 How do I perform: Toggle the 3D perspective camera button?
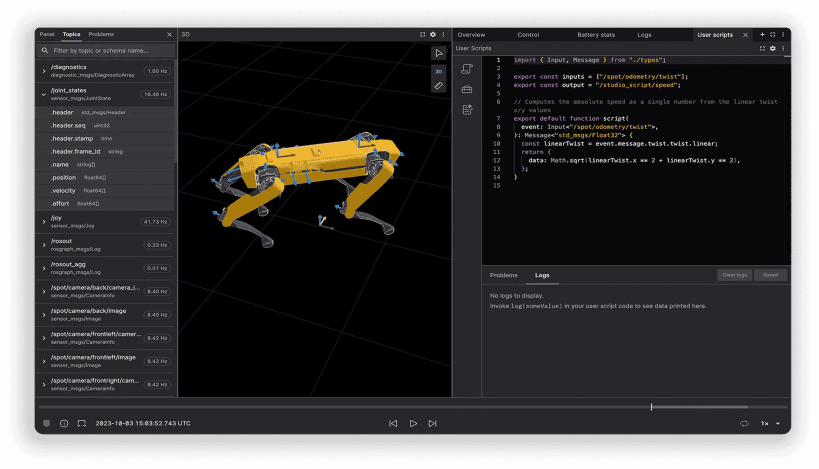coord(438,70)
